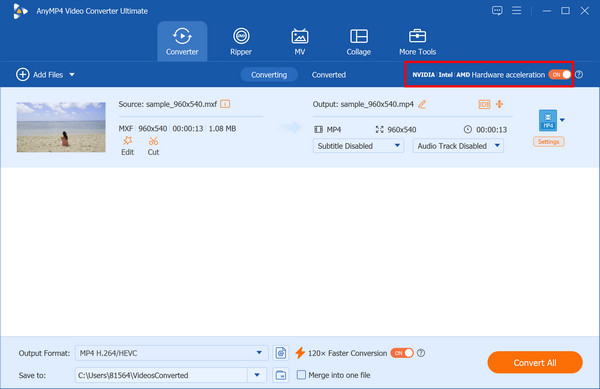
Task: Expand the Add Files dropdown arrow
Action: click(x=72, y=75)
